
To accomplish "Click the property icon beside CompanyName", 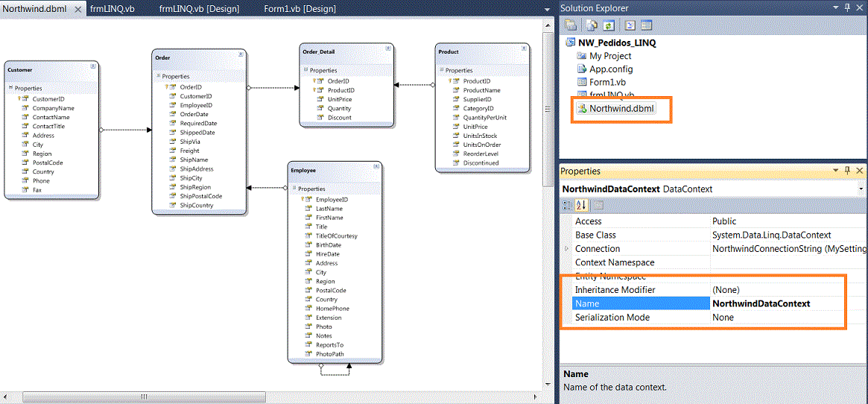I will point(25,108).
